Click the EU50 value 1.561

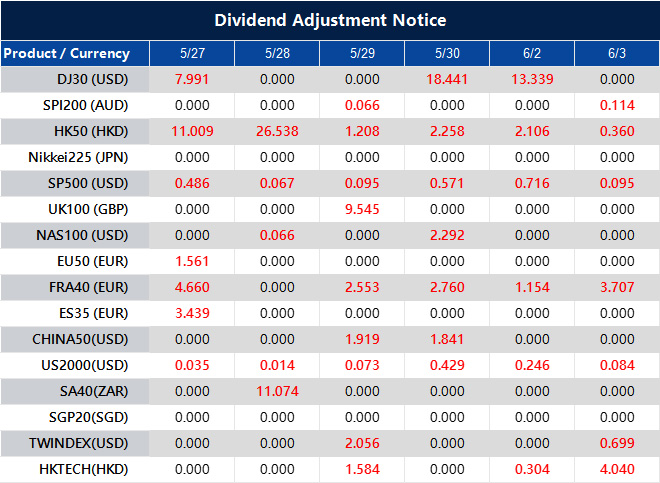(192, 261)
